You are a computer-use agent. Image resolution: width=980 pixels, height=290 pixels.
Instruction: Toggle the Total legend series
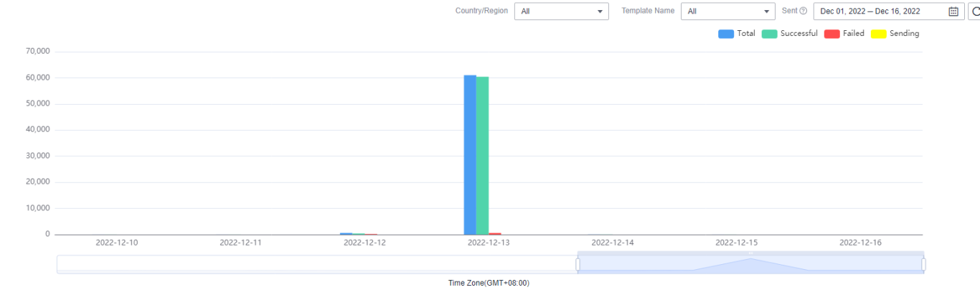click(737, 34)
